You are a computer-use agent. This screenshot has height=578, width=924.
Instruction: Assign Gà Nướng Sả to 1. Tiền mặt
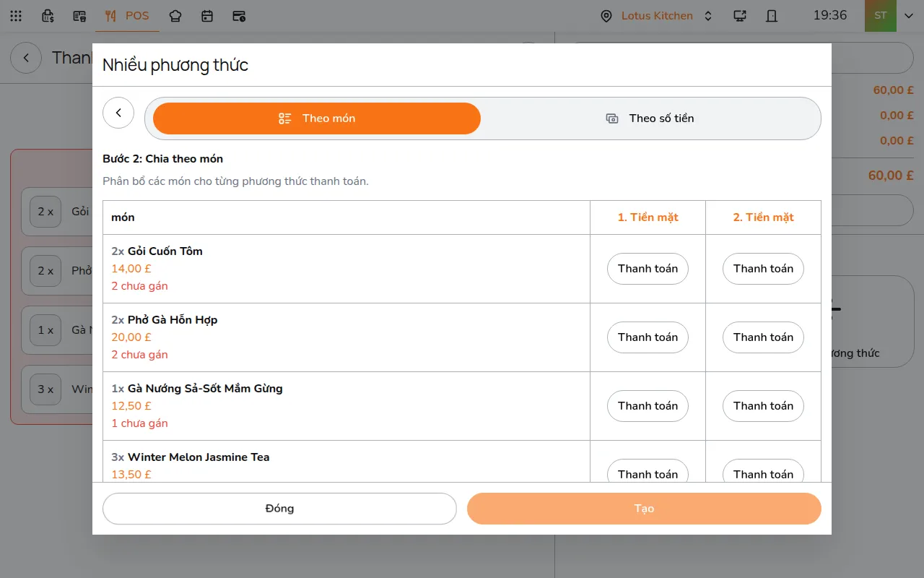(x=648, y=406)
